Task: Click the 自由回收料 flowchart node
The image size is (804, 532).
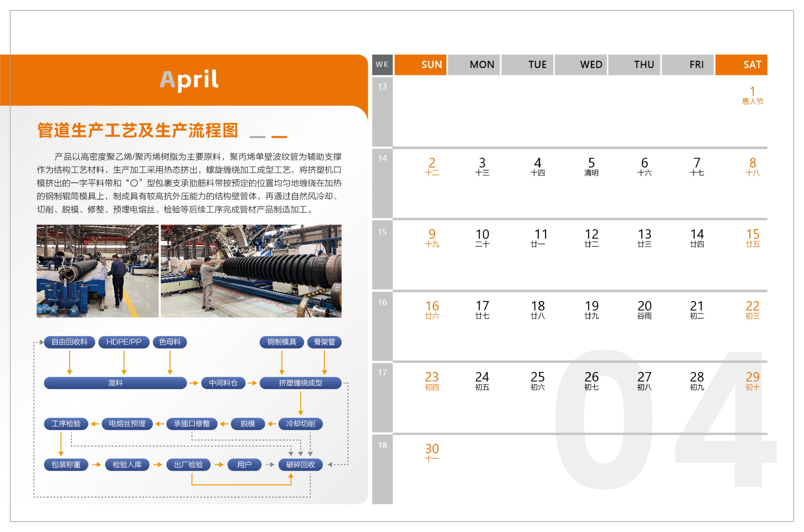Action: (x=69, y=342)
